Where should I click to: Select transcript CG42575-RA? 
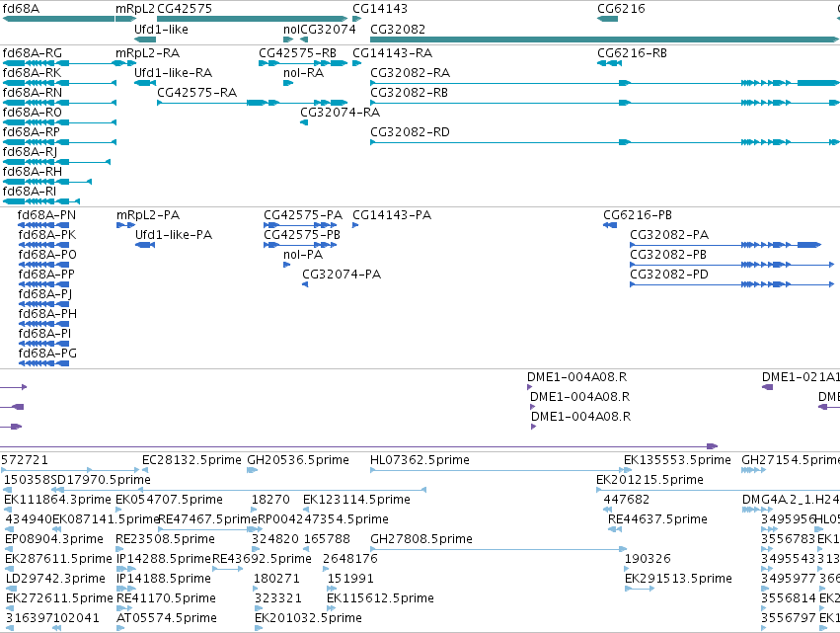[196, 93]
